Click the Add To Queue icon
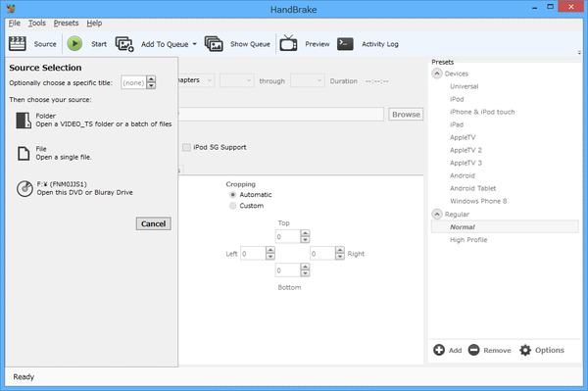588x391 pixels. (x=124, y=44)
